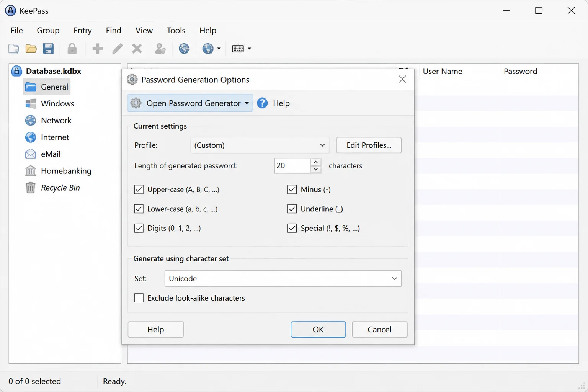Expand the Open Password Generator dropdown
Screen dimensions: 588x392
click(x=247, y=103)
